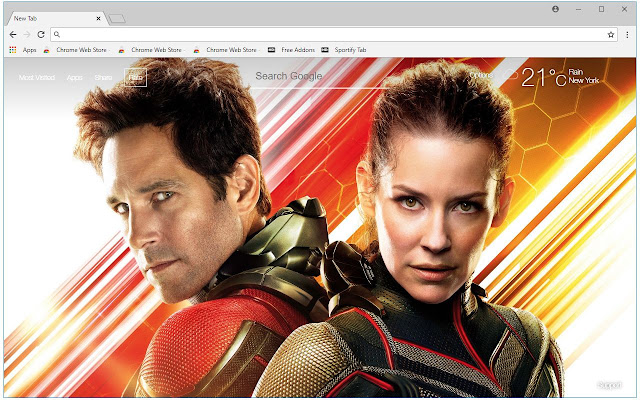Minimize the Chrome window
The height and width of the screenshot is (400, 640).
tap(578, 9)
